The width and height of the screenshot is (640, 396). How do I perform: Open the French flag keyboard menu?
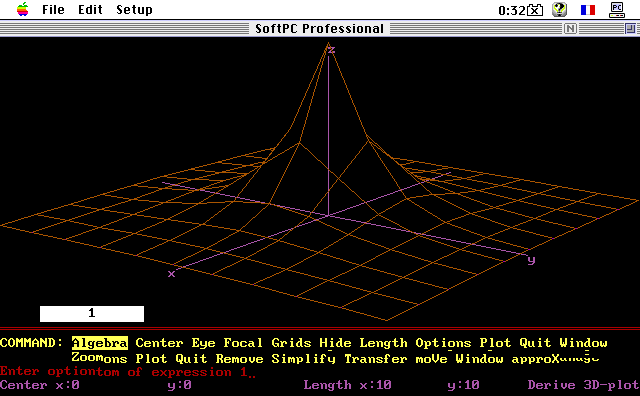588,10
